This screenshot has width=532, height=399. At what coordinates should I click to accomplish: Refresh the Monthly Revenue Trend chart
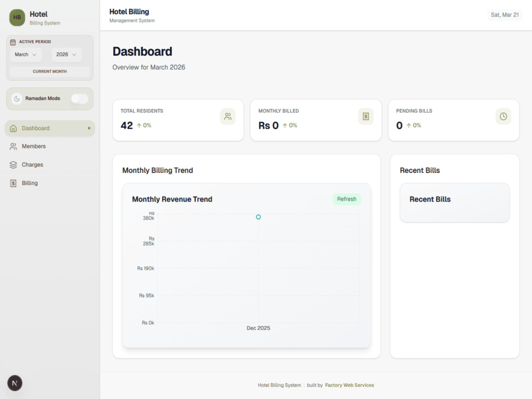346,199
